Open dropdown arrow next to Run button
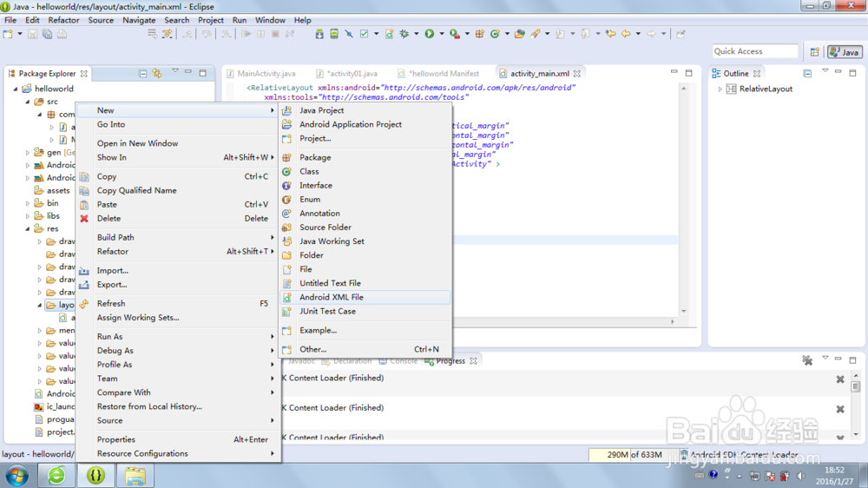The image size is (868, 488). click(441, 34)
